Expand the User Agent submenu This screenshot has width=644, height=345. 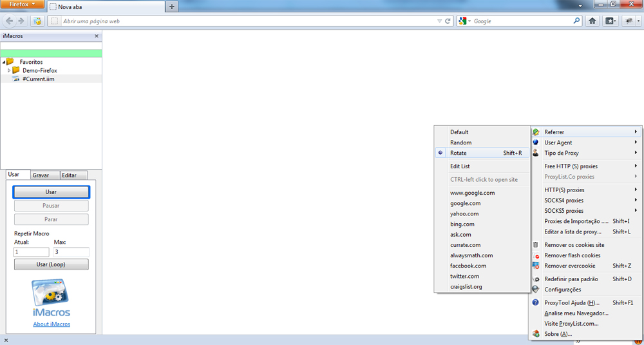(x=585, y=143)
